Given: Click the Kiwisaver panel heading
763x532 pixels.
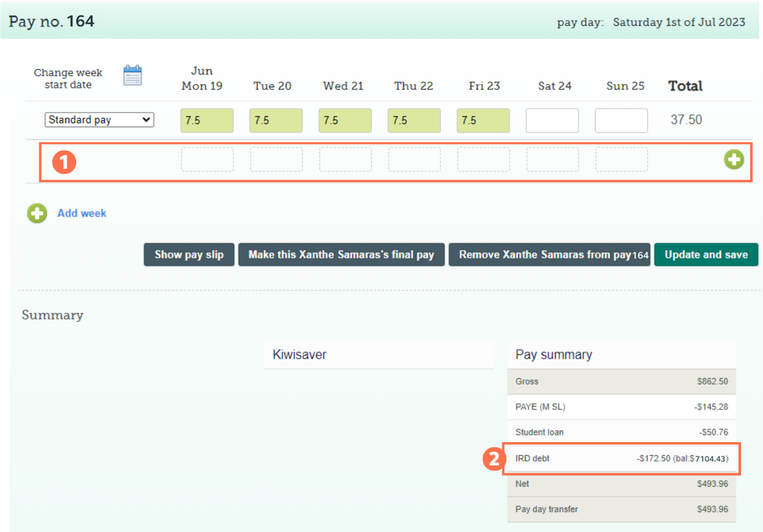Looking at the screenshot, I should pos(378,355).
